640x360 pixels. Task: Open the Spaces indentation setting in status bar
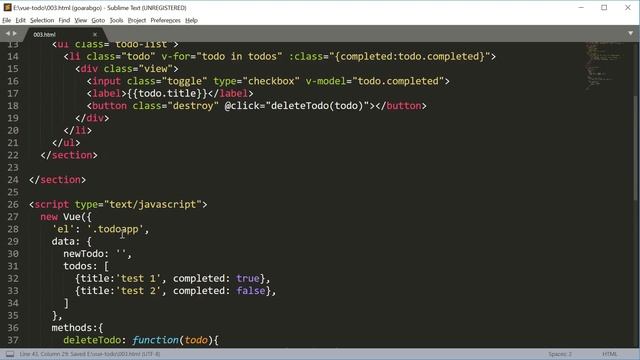[560, 354]
